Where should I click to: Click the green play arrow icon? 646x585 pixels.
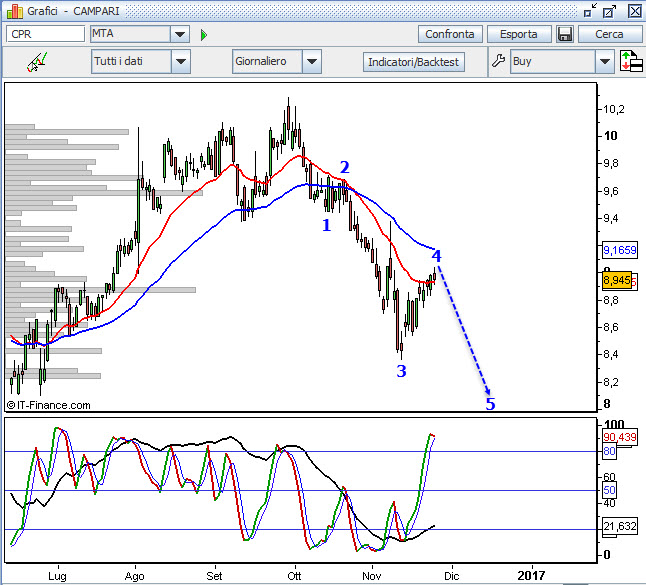pyautogui.click(x=204, y=35)
